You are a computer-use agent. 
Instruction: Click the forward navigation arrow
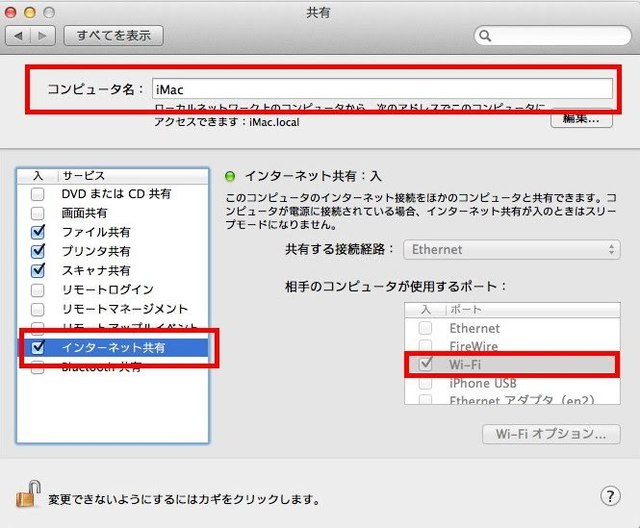[42, 36]
